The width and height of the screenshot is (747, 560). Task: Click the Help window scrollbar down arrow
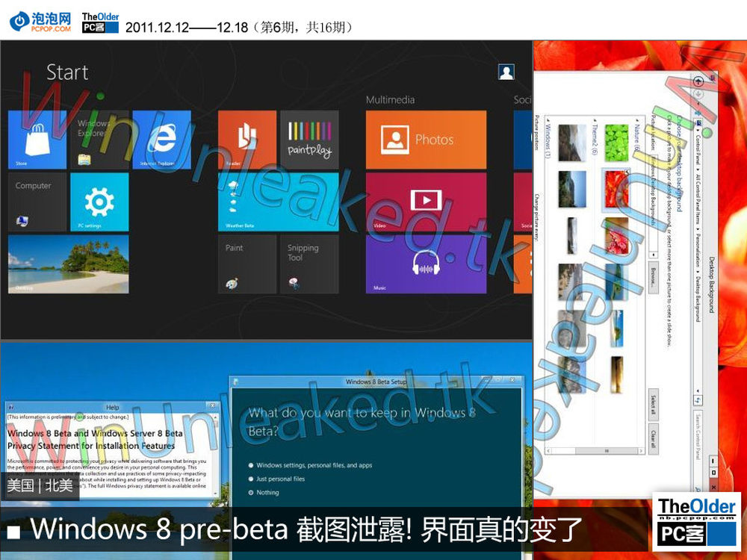click(x=215, y=493)
